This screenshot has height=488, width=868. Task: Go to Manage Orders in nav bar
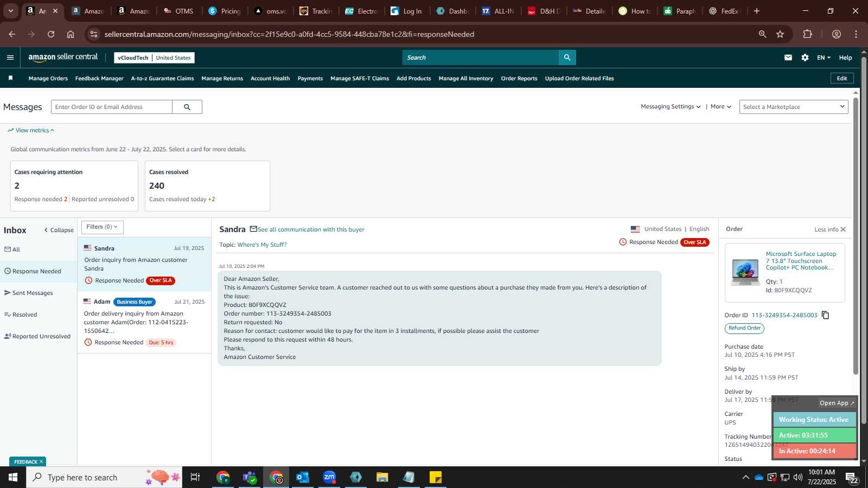48,79
